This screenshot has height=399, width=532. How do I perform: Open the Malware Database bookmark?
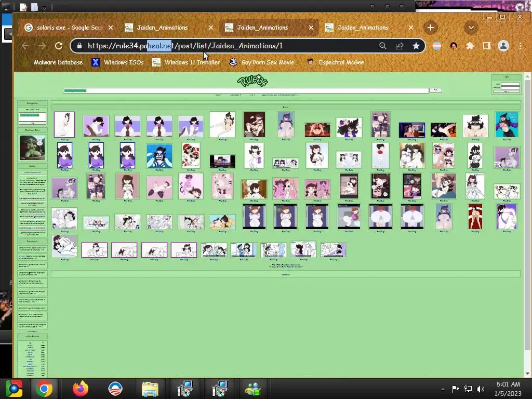coord(51,62)
